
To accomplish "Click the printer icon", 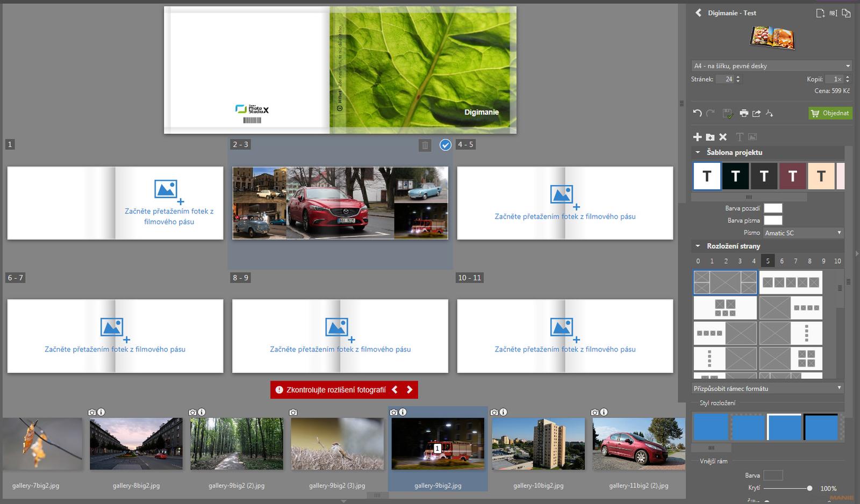I will pos(743,113).
